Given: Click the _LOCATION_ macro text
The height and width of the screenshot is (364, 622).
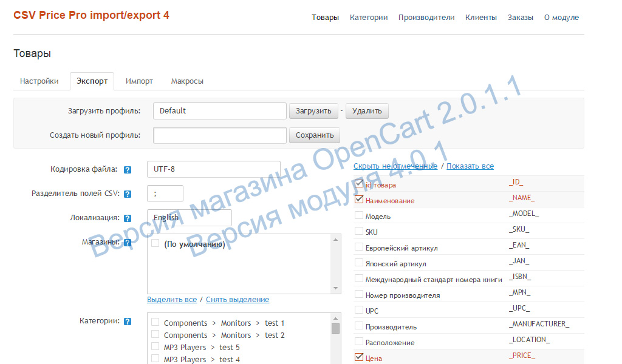Looking at the screenshot, I should coord(529,340).
